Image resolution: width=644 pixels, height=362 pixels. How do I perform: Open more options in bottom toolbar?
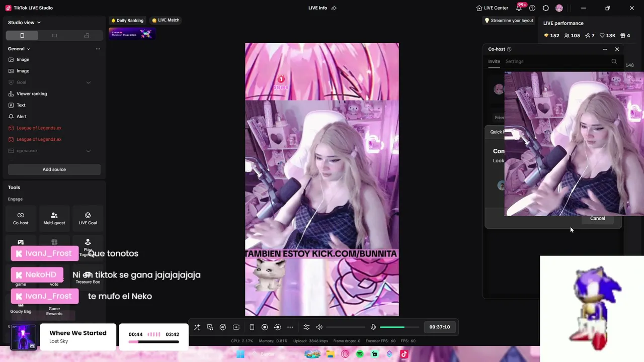pos(290,327)
